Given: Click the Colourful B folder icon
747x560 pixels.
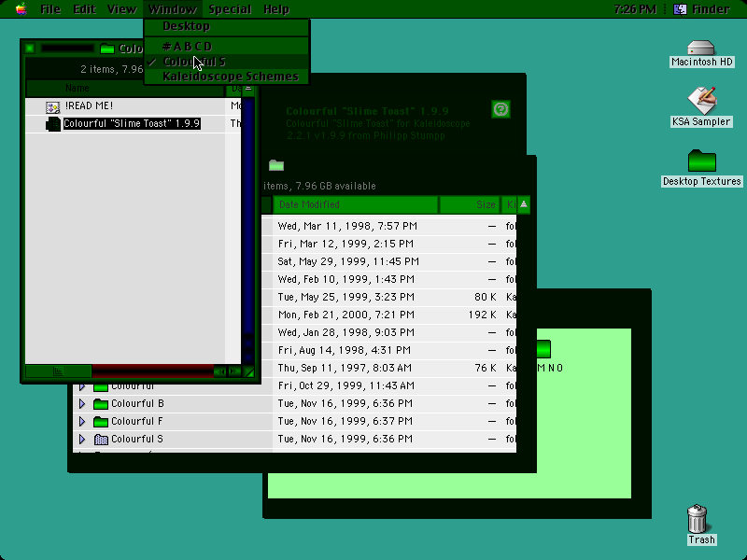Looking at the screenshot, I should point(101,404).
